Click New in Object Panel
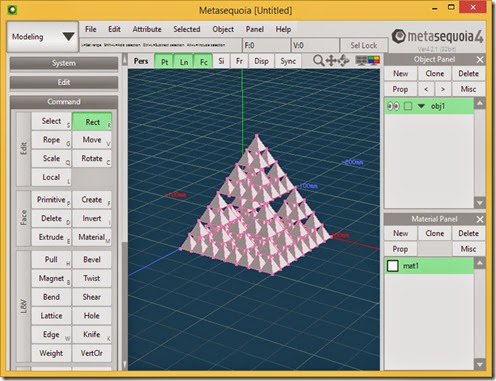The image size is (496, 381). pos(400,74)
